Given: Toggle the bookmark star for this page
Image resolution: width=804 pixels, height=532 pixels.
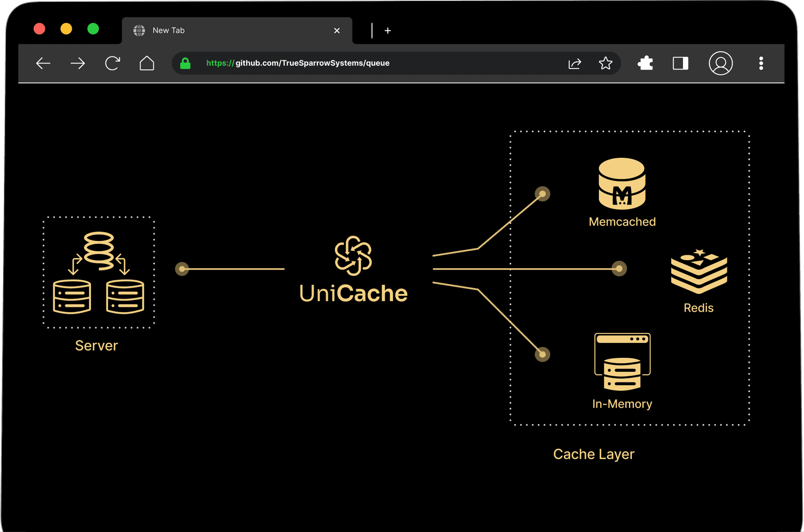Looking at the screenshot, I should (606, 63).
